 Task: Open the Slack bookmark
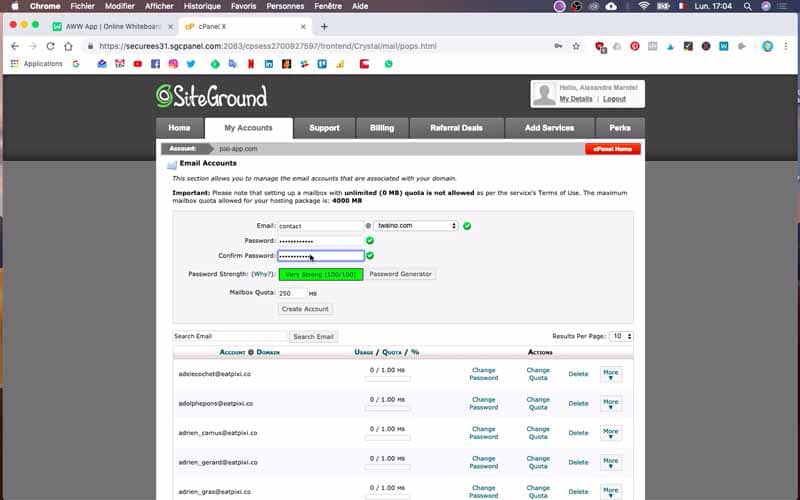304,64
